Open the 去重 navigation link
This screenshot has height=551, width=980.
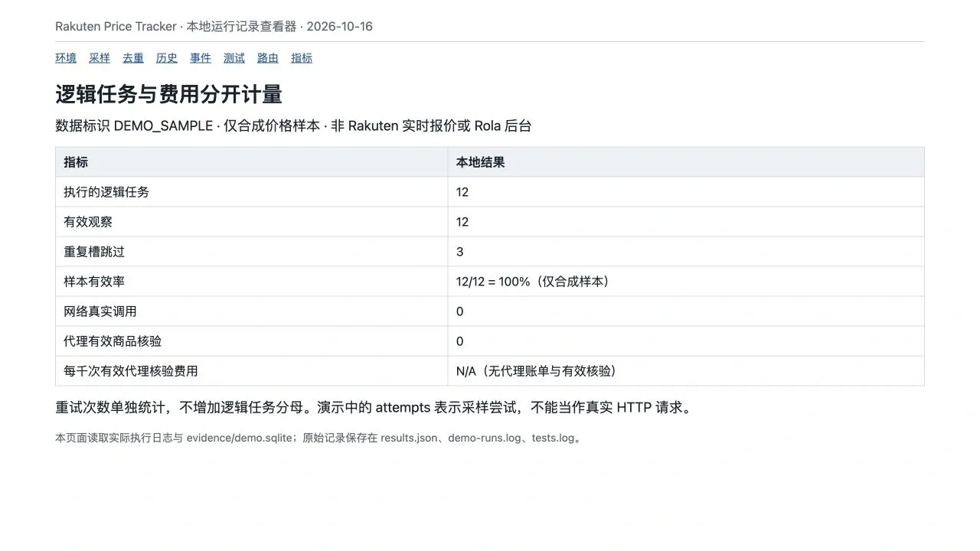(133, 58)
